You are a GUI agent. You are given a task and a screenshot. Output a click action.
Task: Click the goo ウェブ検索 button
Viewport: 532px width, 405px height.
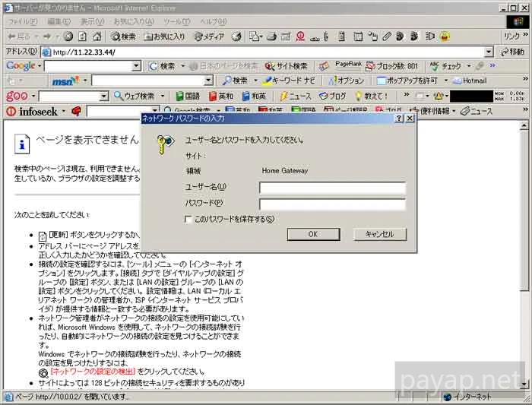(x=135, y=97)
